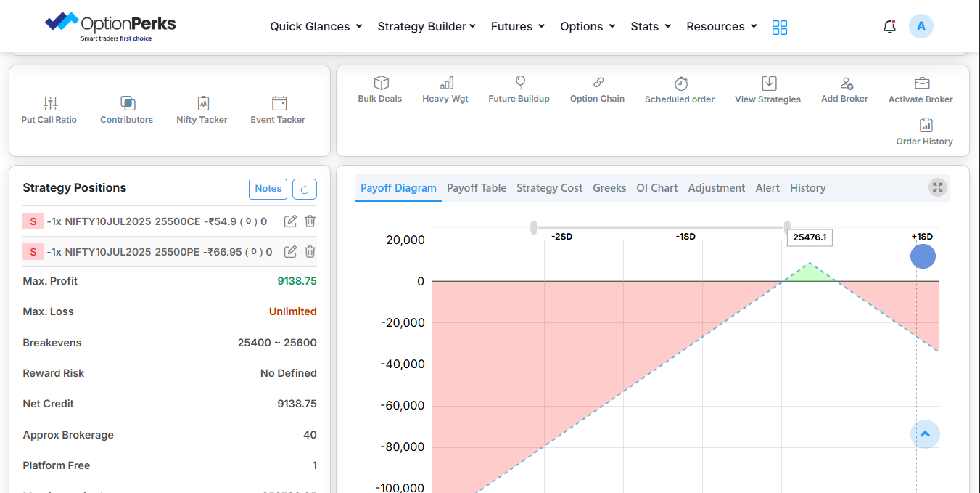
Task: Click the Net Credit value 9138.75
Action: (x=297, y=404)
